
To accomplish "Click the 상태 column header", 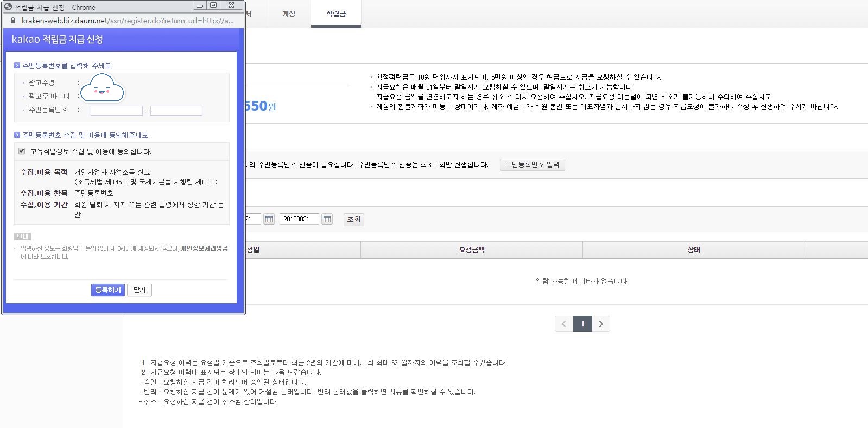I will [694, 250].
